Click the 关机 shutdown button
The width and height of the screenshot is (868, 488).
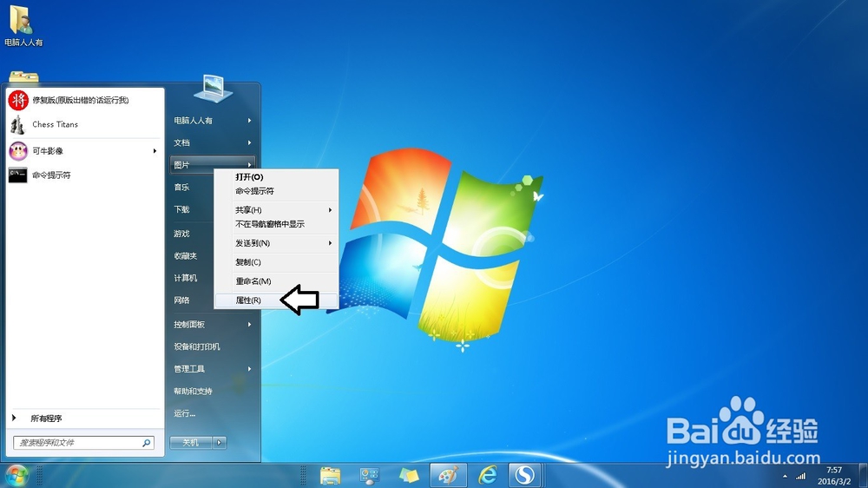click(191, 442)
